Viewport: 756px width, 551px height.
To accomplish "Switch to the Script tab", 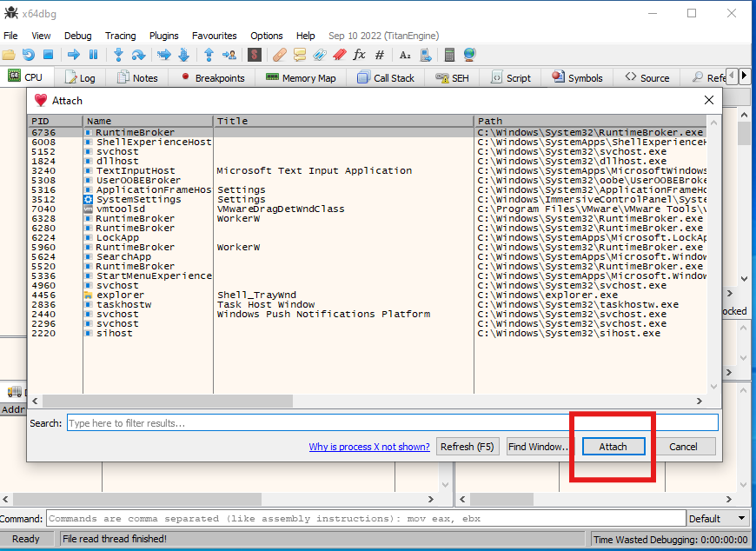I will pyautogui.click(x=511, y=77).
